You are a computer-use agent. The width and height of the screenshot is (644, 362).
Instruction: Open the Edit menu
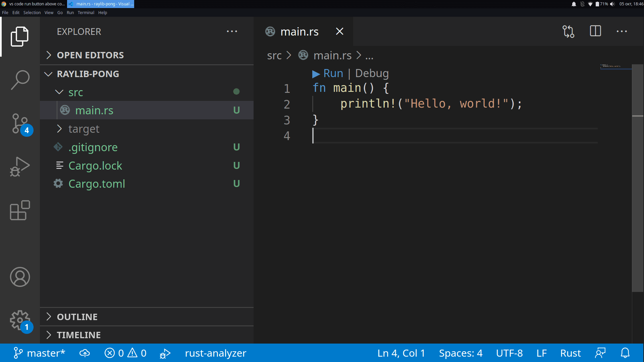[x=16, y=12]
